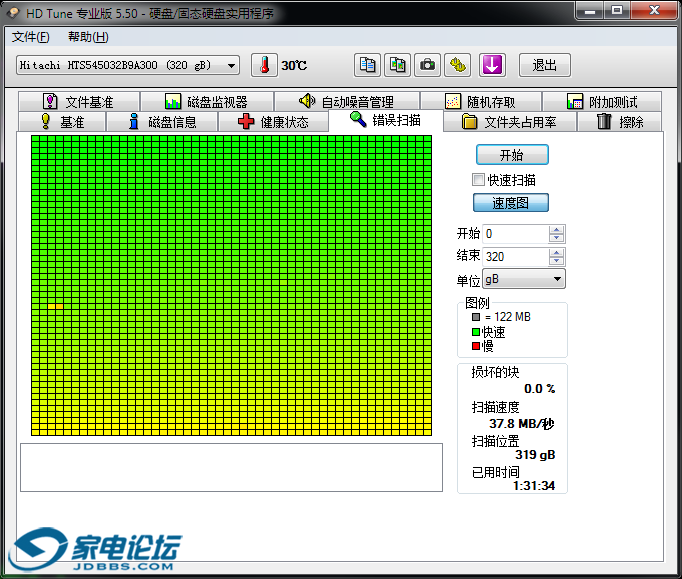Maximize the HD Tune window
The height and width of the screenshot is (579, 682).
point(617,10)
